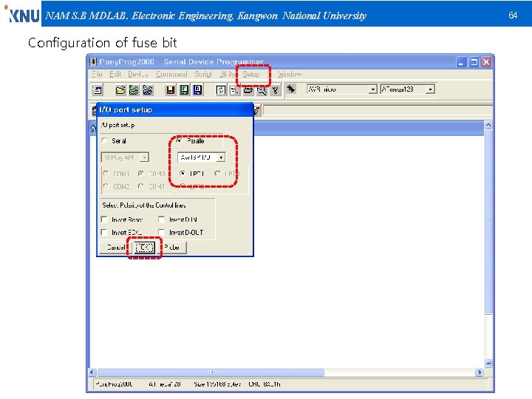The image size is (532, 399).
Task: Open the Script menu
Action: click(203, 74)
